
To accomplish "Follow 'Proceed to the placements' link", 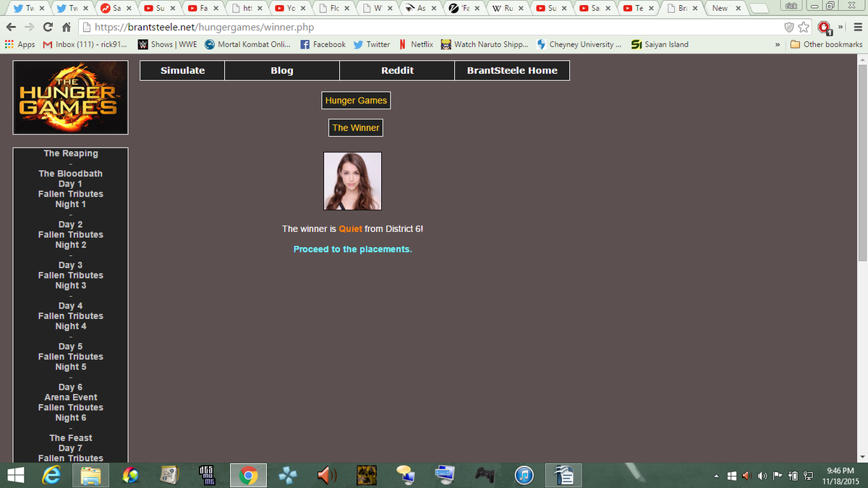I will click(x=352, y=249).
